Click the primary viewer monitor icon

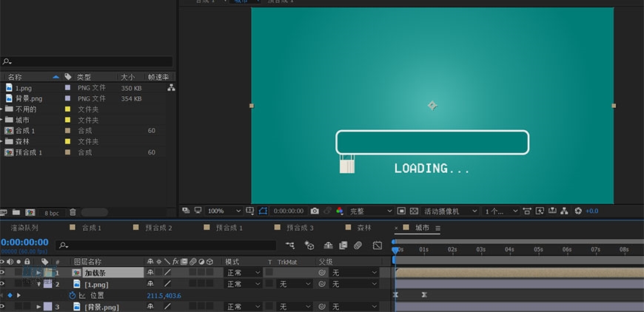pyautogui.click(x=198, y=210)
